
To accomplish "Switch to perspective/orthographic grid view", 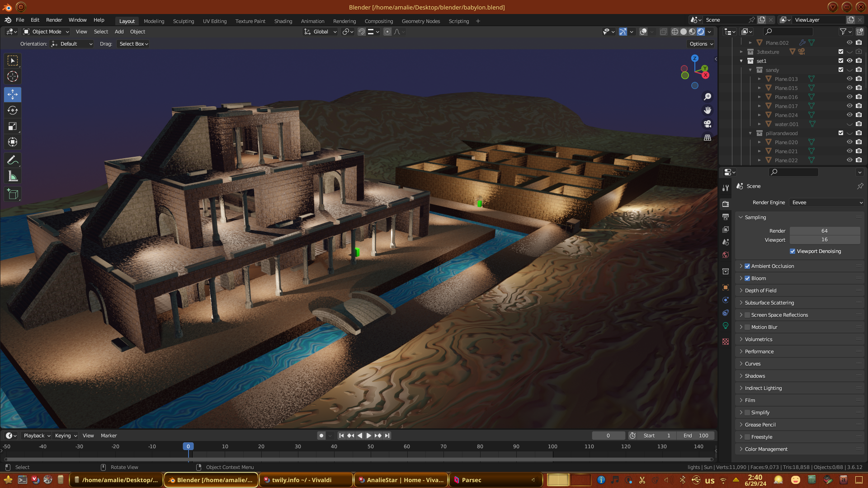I will (x=708, y=137).
